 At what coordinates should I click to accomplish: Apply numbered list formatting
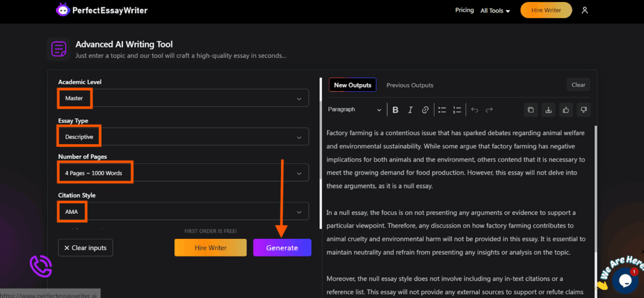click(457, 109)
